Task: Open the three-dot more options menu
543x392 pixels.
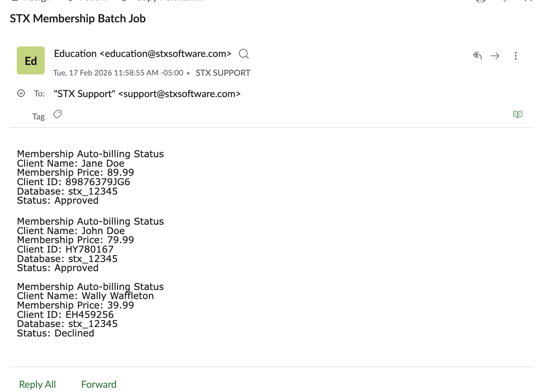Action: pyautogui.click(x=516, y=56)
